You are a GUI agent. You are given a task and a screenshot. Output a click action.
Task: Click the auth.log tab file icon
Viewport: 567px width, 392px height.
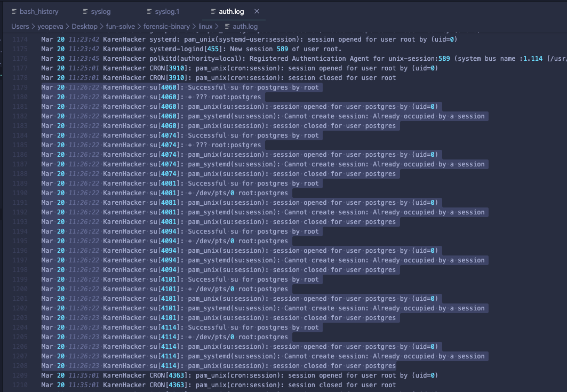pyautogui.click(x=213, y=12)
